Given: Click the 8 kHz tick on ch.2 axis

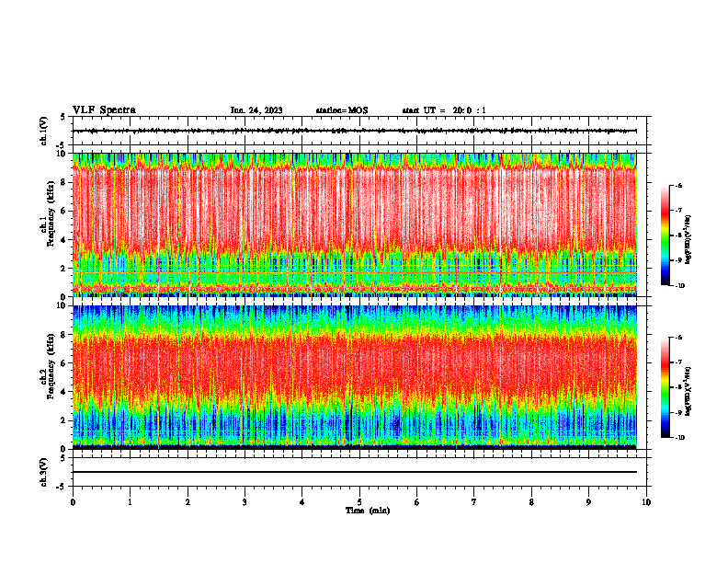Looking at the screenshot, I should coord(64,335).
